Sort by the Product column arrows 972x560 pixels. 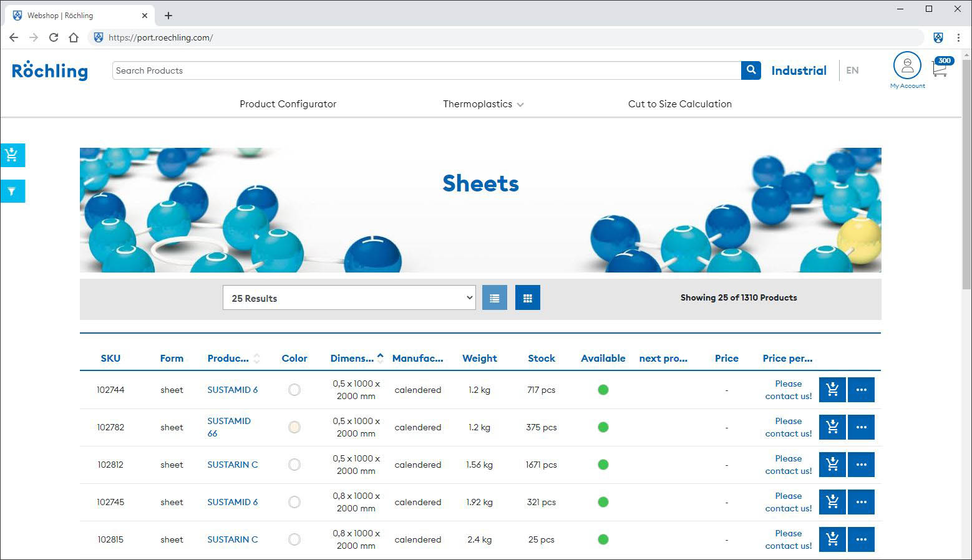tap(256, 359)
